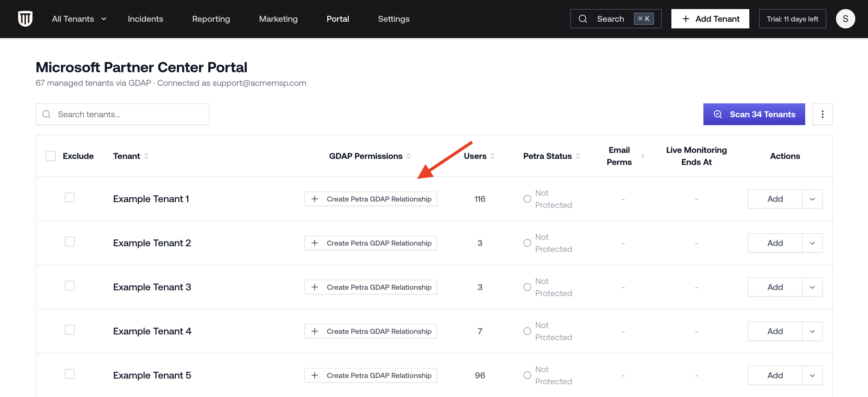
Task: Switch to the Incidents section
Action: pos(145,18)
